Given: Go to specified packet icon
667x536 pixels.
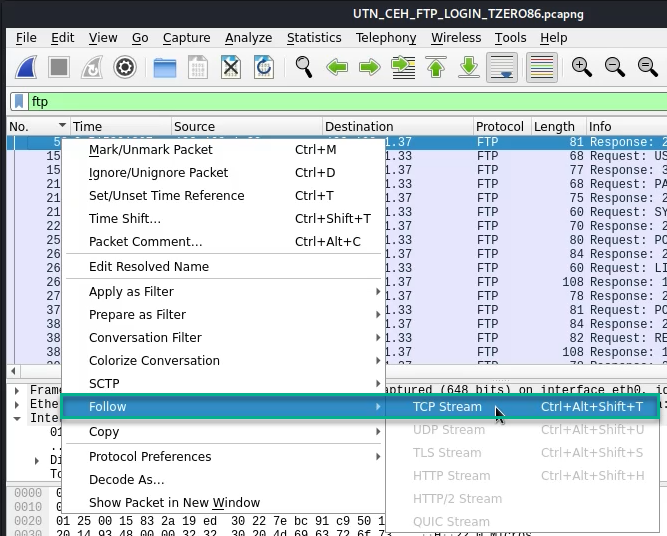Looking at the screenshot, I should [403, 67].
